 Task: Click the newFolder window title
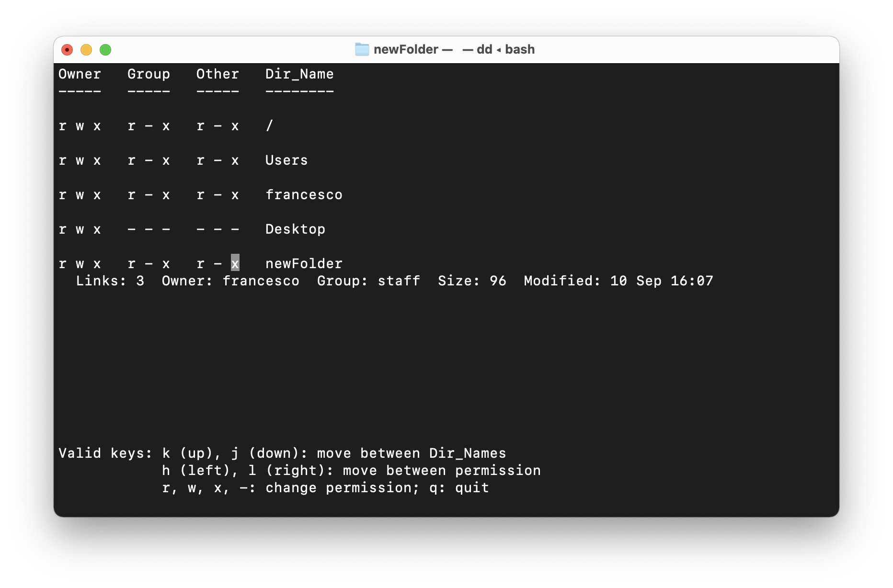point(405,49)
